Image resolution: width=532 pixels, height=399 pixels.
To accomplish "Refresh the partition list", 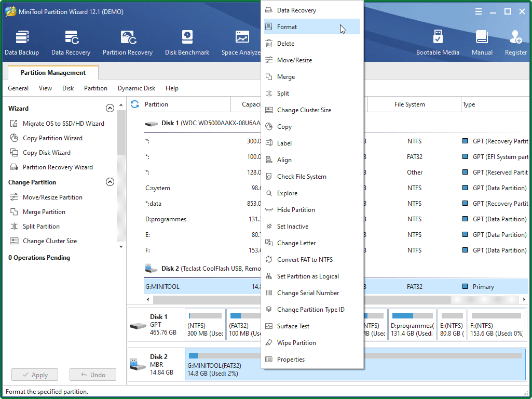I will click(x=135, y=104).
